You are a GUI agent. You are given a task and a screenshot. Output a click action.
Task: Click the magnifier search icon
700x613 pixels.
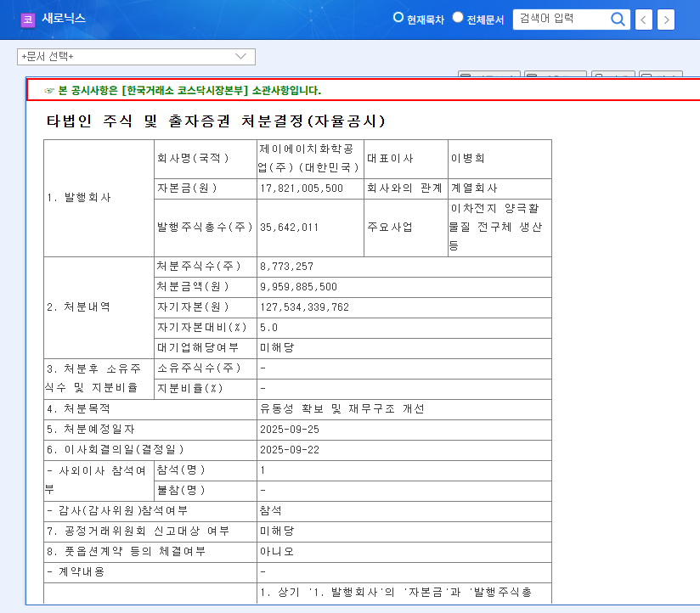(x=618, y=20)
